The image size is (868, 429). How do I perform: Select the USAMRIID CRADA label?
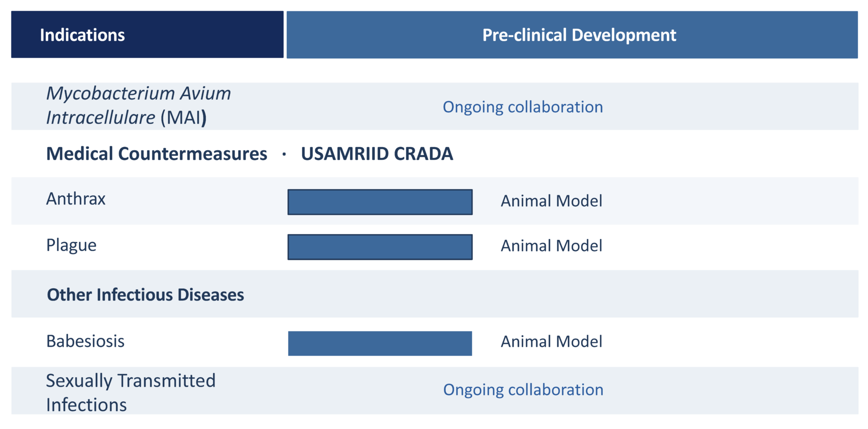coord(377,154)
